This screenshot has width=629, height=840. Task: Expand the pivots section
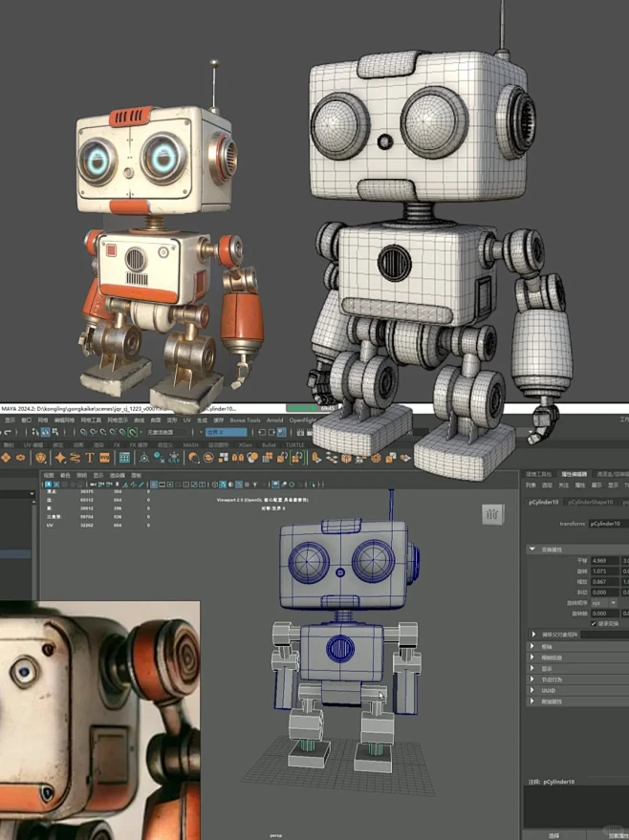[532, 646]
